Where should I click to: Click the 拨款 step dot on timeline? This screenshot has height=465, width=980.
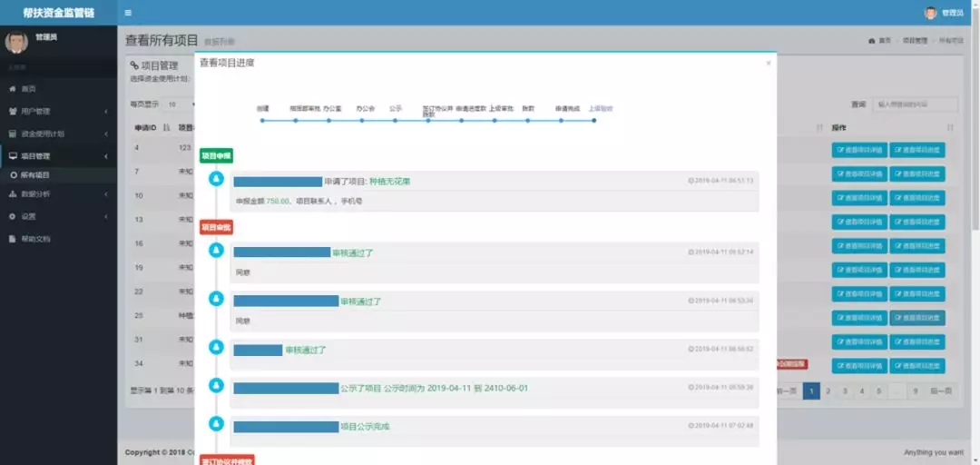tap(527, 120)
